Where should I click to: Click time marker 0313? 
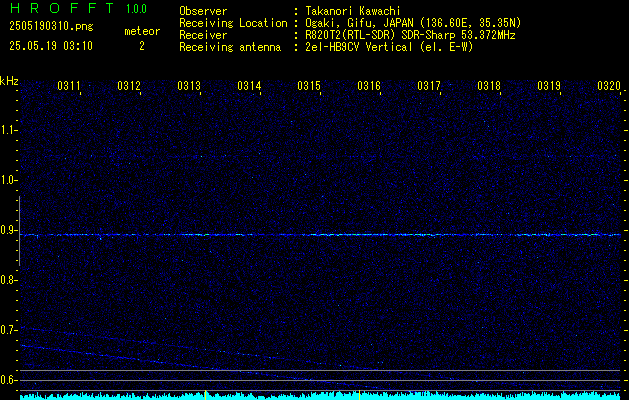(x=189, y=86)
